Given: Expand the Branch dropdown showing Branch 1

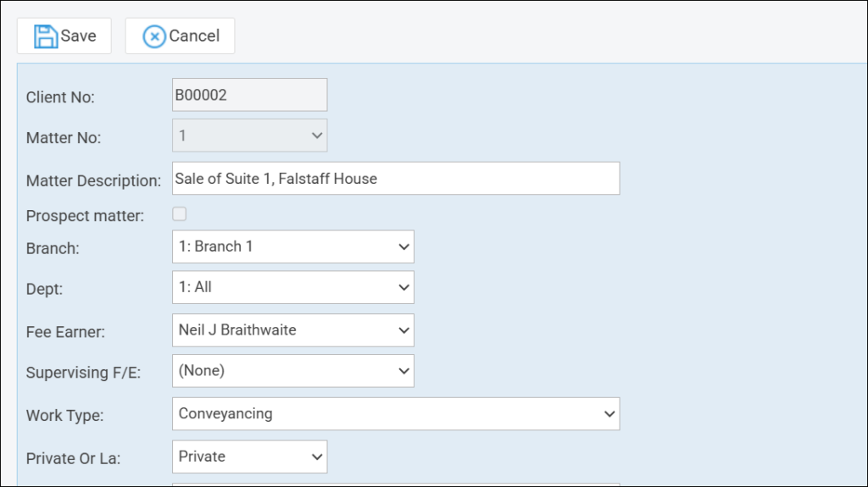Looking at the screenshot, I should coord(292,246).
